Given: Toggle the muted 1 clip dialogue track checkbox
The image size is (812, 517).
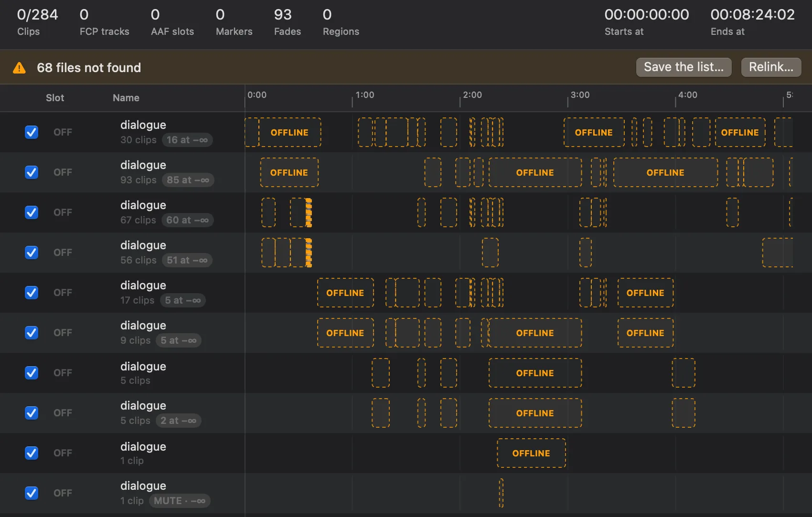Looking at the screenshot, I should point(32,493).
